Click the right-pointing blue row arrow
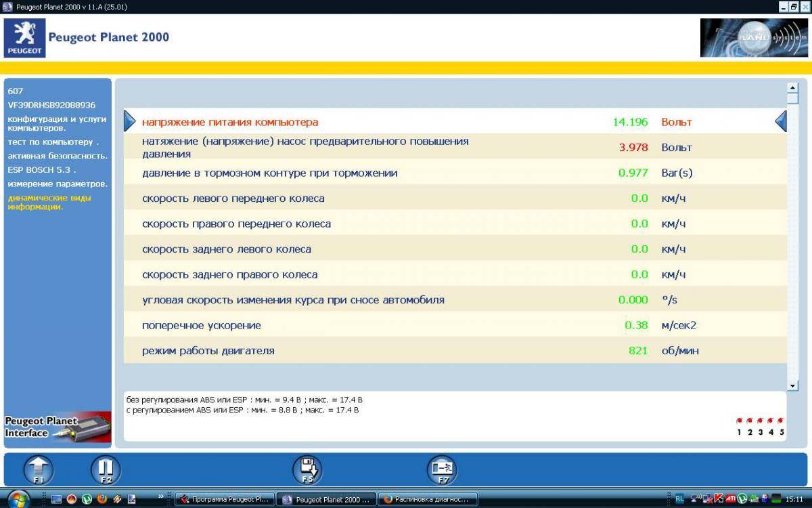 coord(130,121)
